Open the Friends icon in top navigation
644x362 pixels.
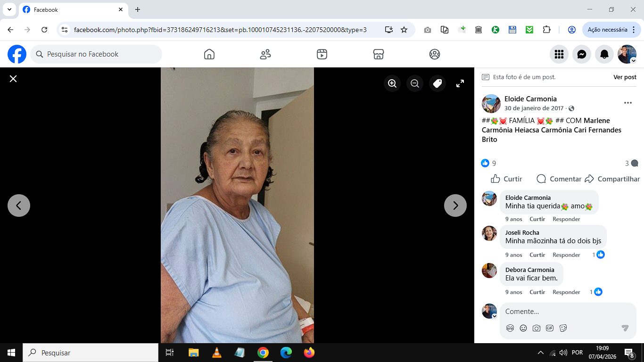pyautogui.click(x=265, y=54)
